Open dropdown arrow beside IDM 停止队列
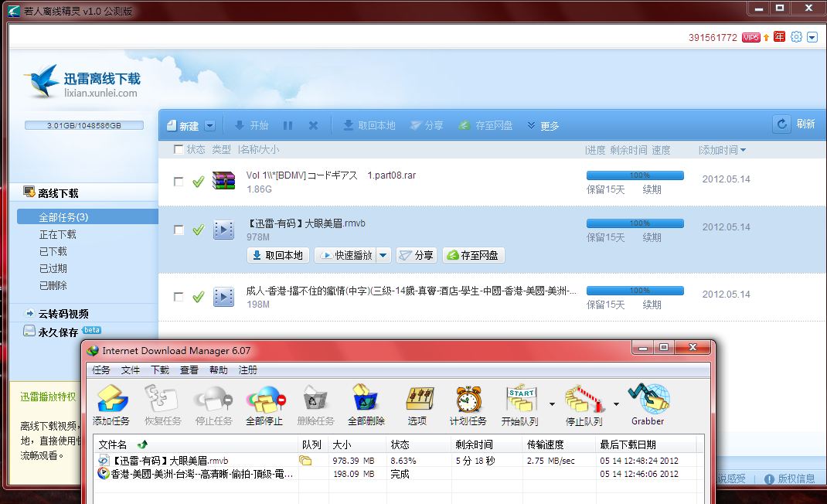 pos(616,404)
